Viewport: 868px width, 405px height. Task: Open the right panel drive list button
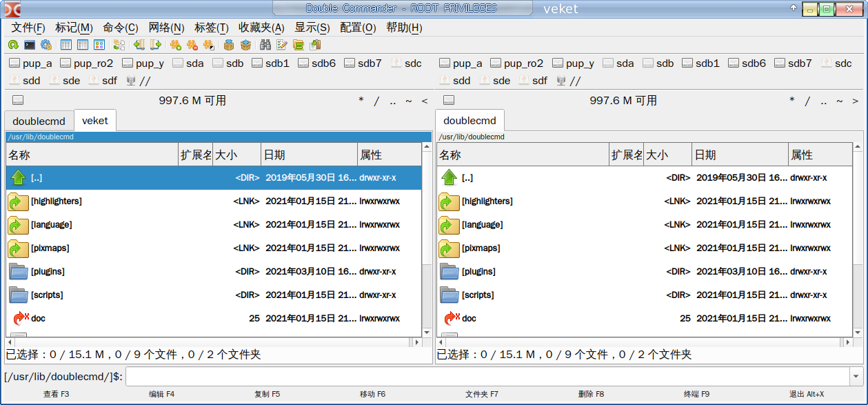coord(448,101)
